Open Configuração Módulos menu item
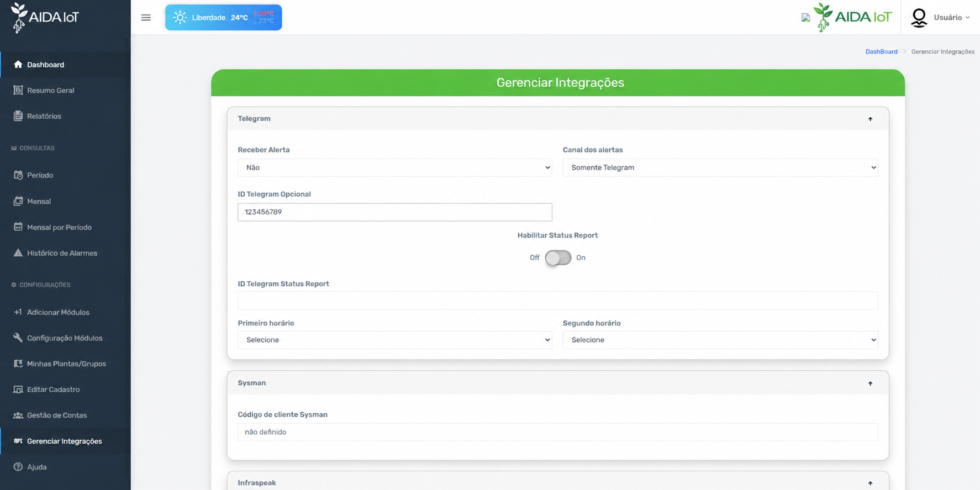The width and height of the screenshot is (980, 490). coord(65,338)
